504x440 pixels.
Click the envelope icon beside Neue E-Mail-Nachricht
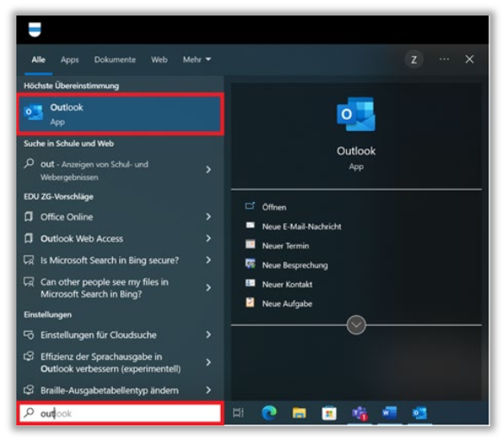pos(250,225)
